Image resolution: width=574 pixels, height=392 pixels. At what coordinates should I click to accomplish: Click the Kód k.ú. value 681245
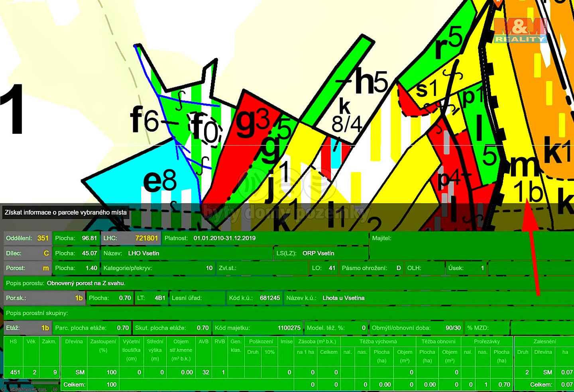[x=270, y=298]
